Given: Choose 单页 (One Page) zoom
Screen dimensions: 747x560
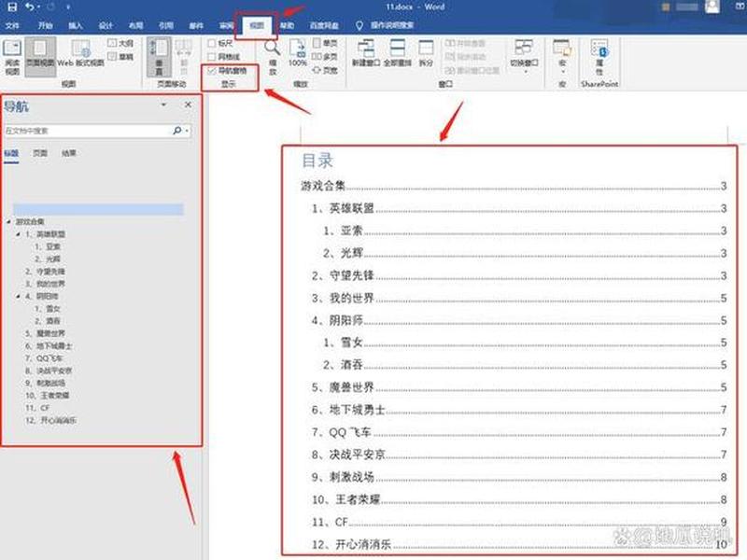Looking at the screenshot, I should point(325,43).
